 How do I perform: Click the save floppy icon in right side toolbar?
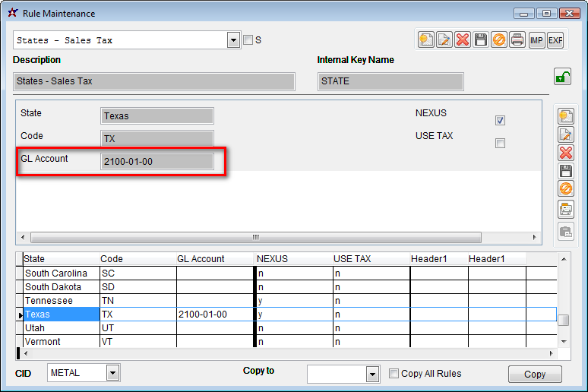click(x=565, y=171)
